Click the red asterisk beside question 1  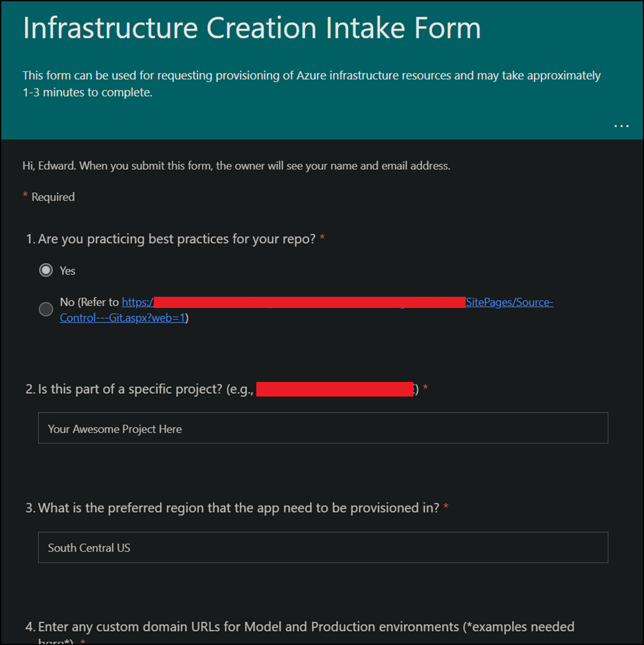[322, 239]
